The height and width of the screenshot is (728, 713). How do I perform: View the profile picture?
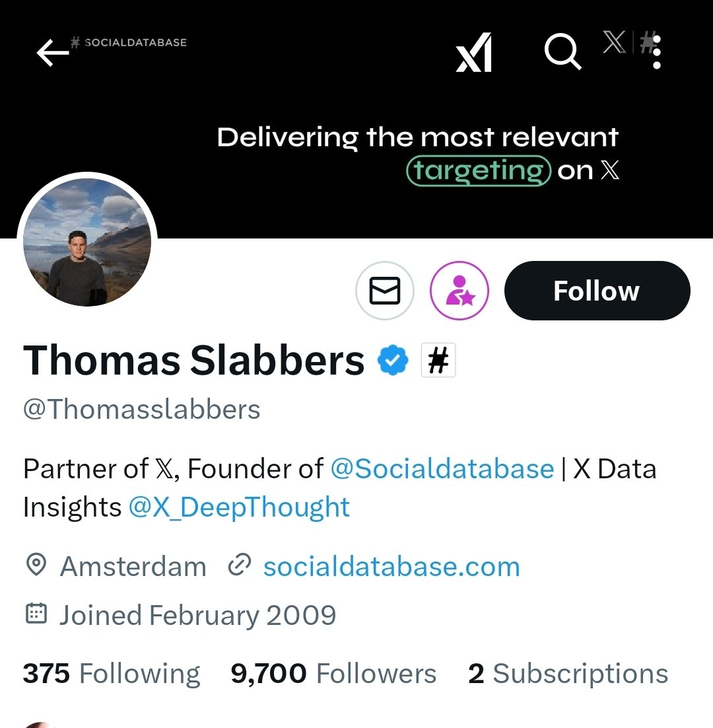click(87, 242)
